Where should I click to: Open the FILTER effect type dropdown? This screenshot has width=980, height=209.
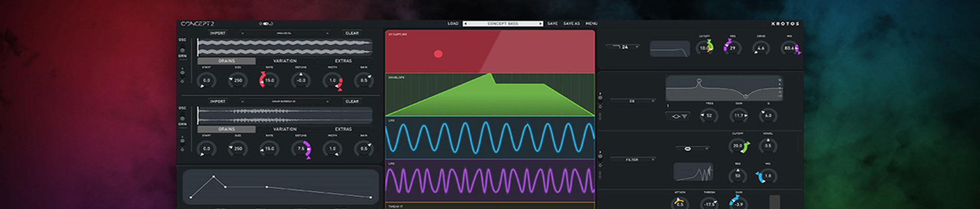(x=632, y=160)
